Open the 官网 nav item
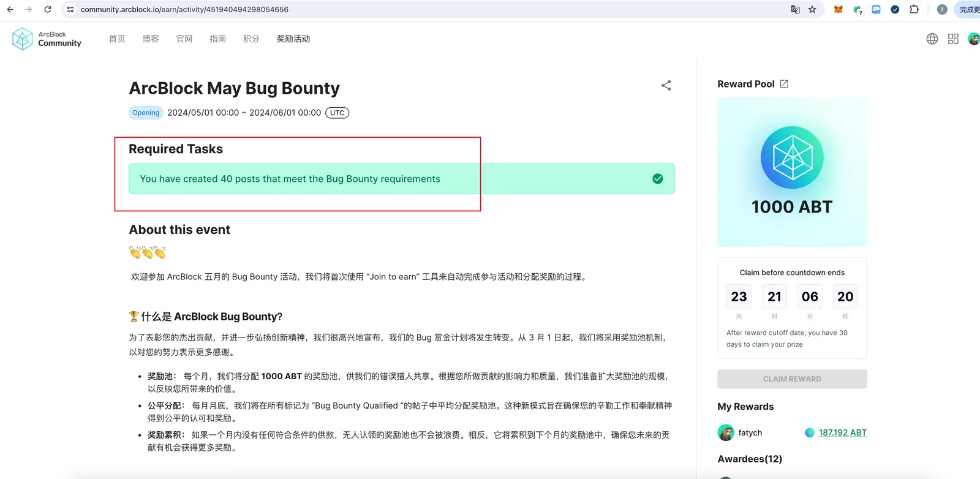The height and width of the screenshot is (479, 980). click(x=184, y=39)
